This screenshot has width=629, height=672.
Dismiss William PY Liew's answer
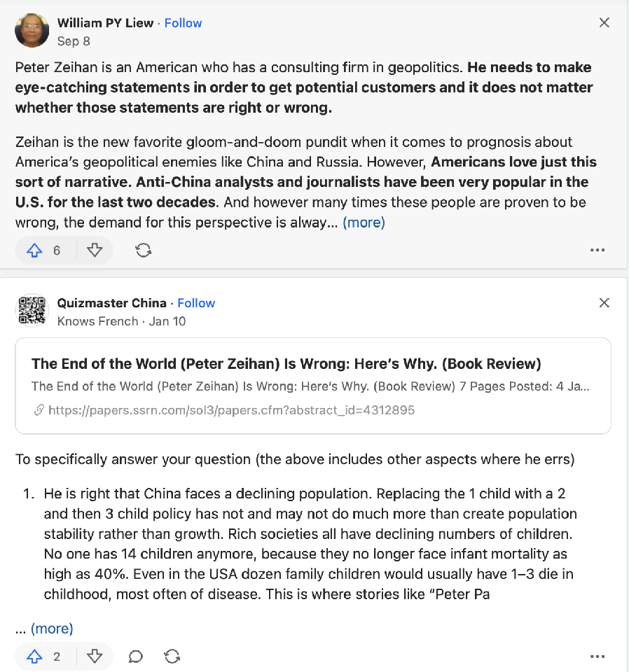click(x=604, y=22)
